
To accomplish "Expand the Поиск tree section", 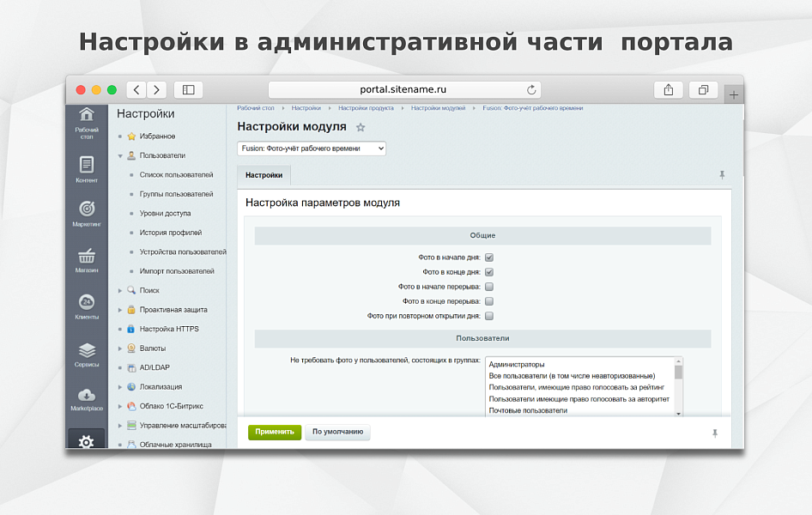I will [121, 290].
